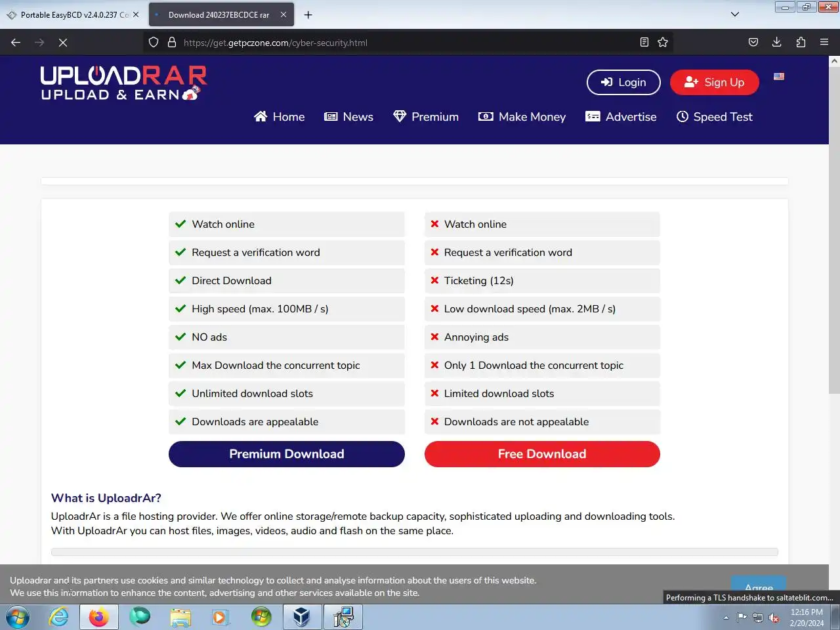Go back with the browser back arrow
The image size is (840, 630).
(x=16, y=43)
